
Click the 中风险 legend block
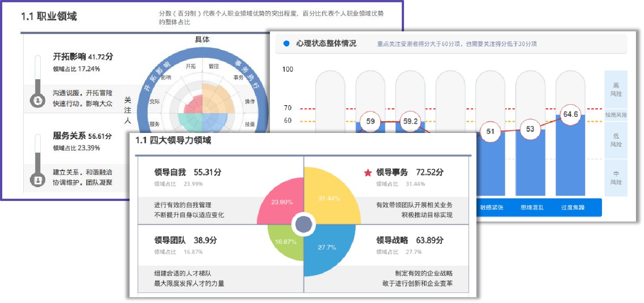(616, 178)
